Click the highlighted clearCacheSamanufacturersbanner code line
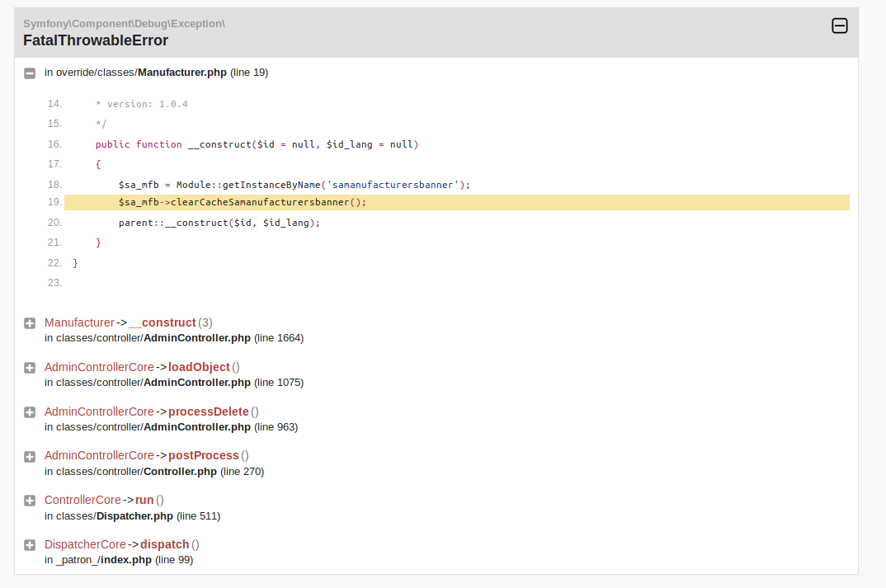This screenshot has height=588, width=886. 242,202
